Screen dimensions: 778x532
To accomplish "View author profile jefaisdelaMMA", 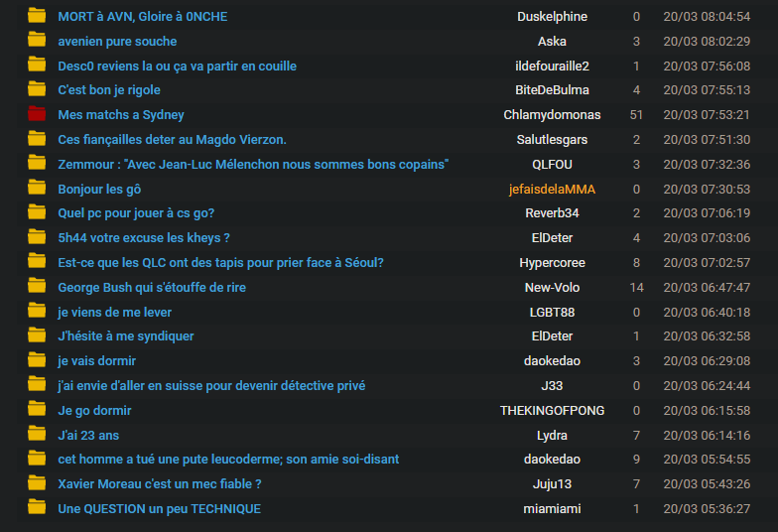I will pyautogui.click(x=552, y=189).
